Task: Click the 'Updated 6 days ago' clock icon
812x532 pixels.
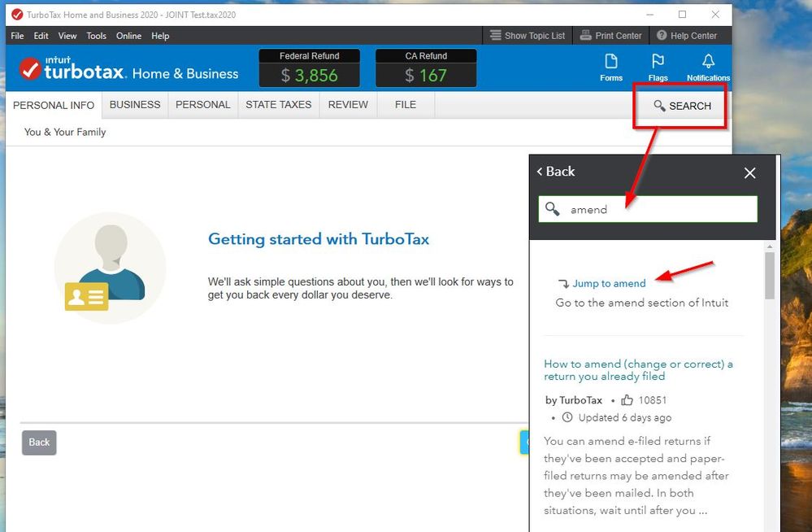Action: pyautogui.click(x=567, y=417)
